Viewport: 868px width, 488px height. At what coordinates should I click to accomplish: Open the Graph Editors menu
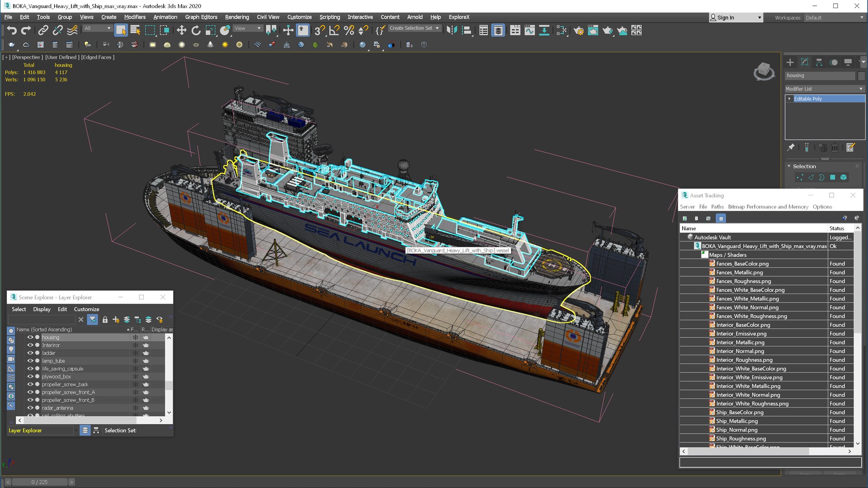201,17
